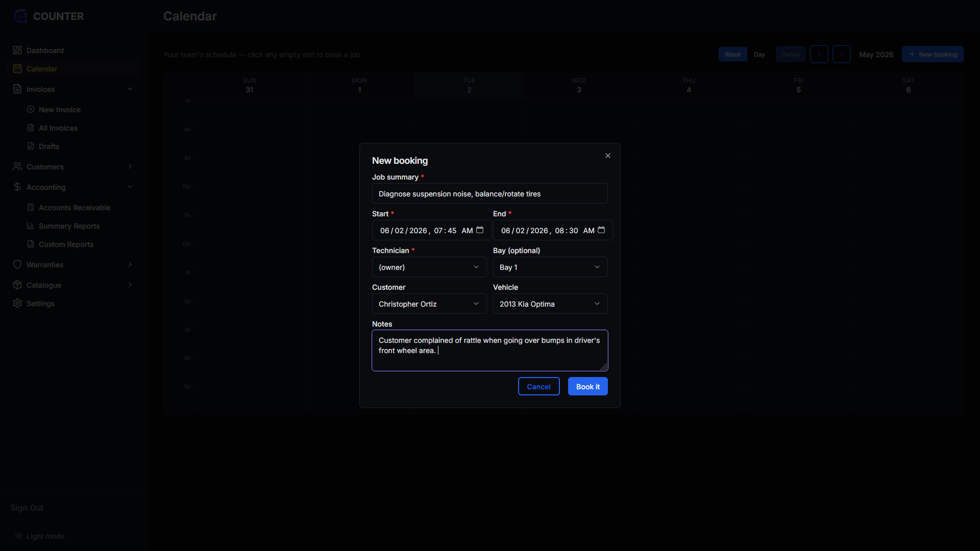This screenshot has height=551, width=980.
Task: Expand the Catalogue section chevron
Action: 130,285
